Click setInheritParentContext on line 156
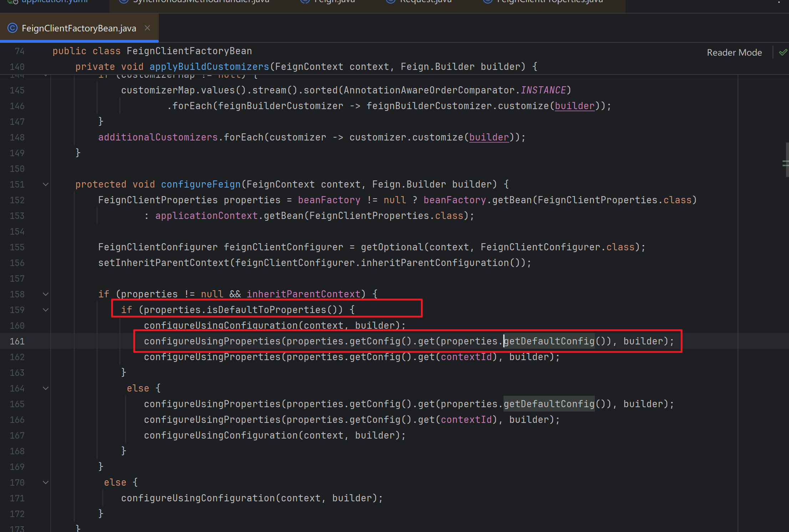Screen dimensions: 789x532 click(x=164, y=263)
